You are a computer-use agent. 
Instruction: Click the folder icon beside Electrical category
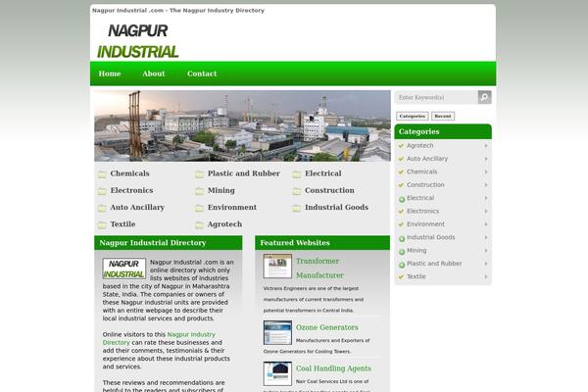297,174
